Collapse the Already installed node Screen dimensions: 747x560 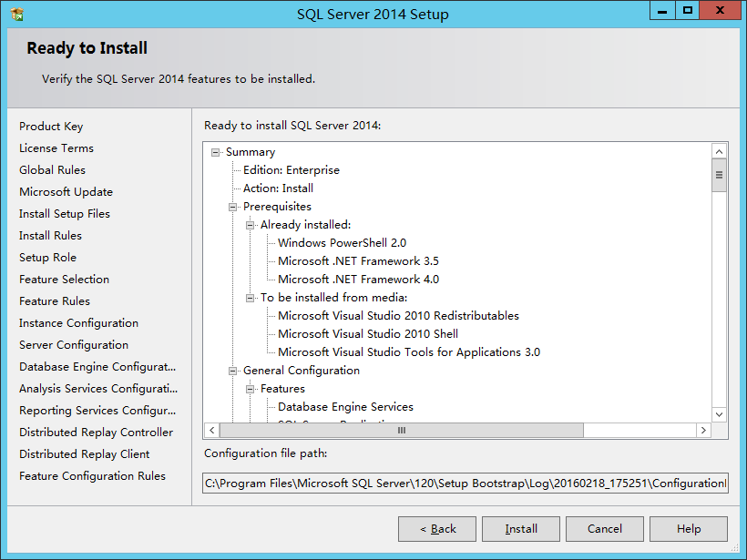click(x=250, y=225)
